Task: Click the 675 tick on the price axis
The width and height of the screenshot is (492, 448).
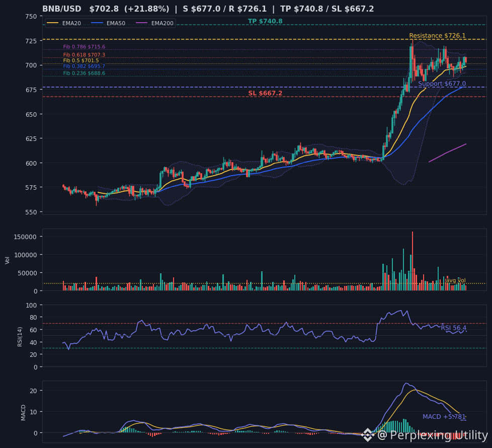Action: (31, 90)
